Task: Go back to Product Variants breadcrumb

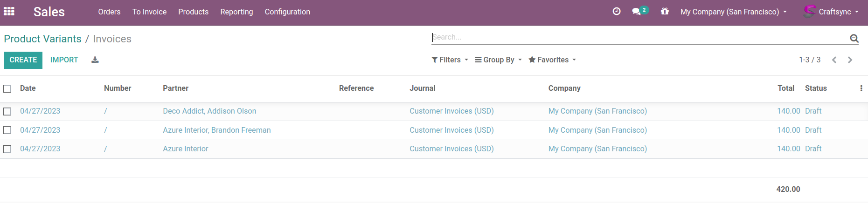Action: tap(42, 39)
